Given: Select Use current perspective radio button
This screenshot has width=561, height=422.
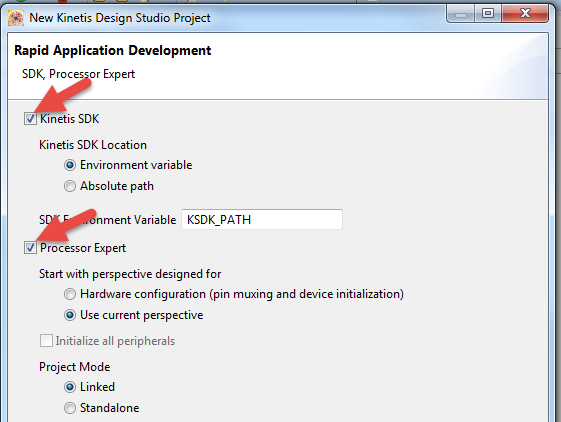Looking at the screenshot, I should (70, 315).
